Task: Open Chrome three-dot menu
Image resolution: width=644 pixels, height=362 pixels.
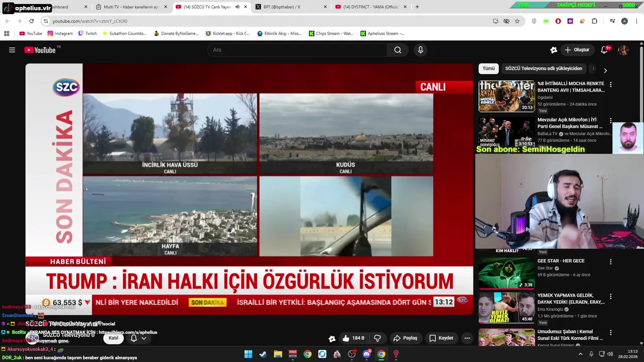Action: (x=635, y=21)
